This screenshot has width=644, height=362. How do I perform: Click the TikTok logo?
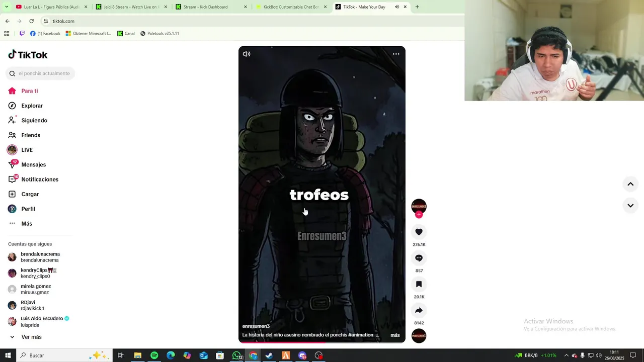[x=28, y=55]
